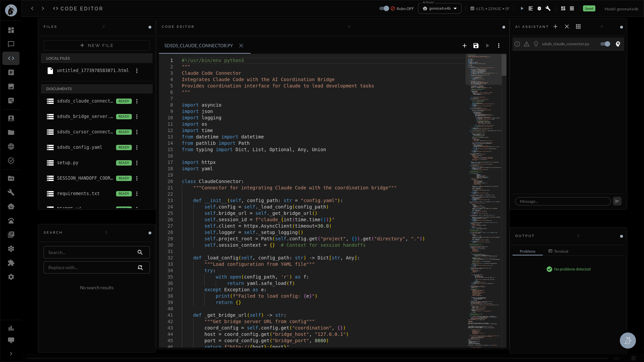Close the SDSDS_CLAUDE_CONNECTOR.PY tab

point(241,46)
